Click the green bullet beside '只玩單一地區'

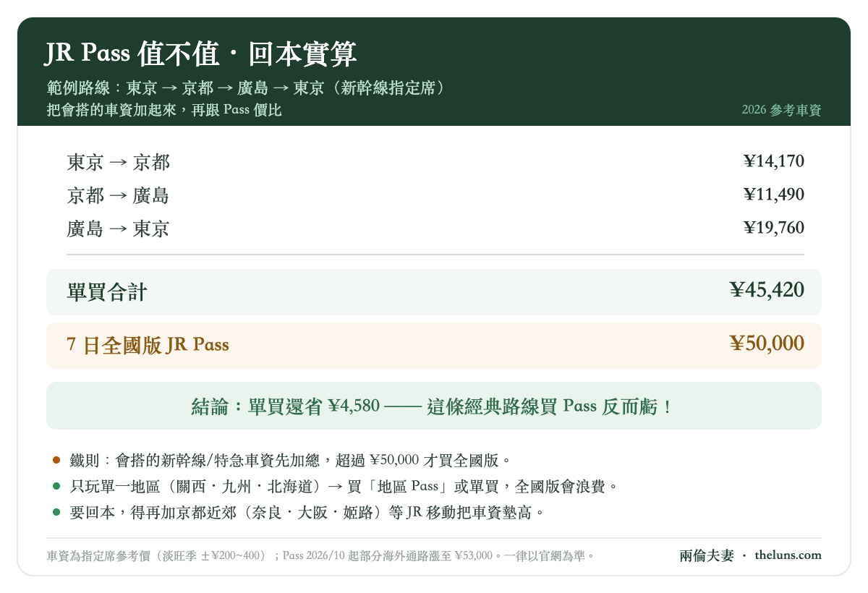(56, 487)
